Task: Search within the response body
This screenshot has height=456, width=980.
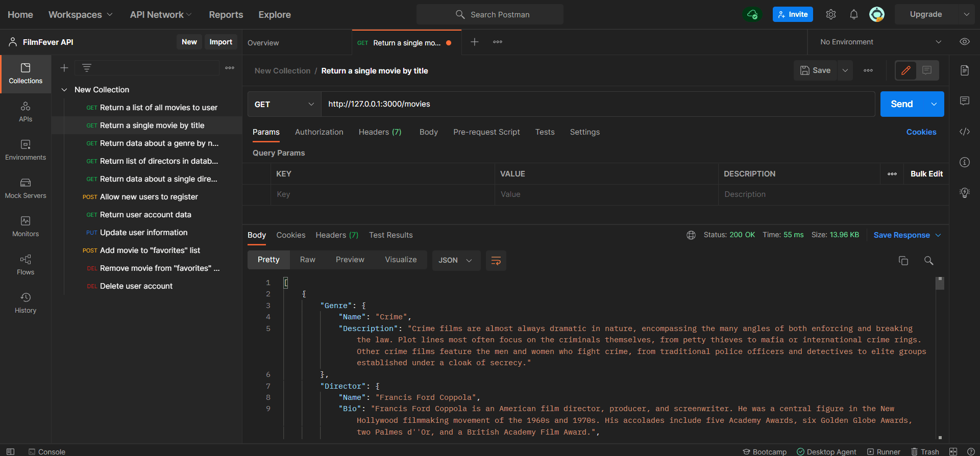Action: point(929,261)
